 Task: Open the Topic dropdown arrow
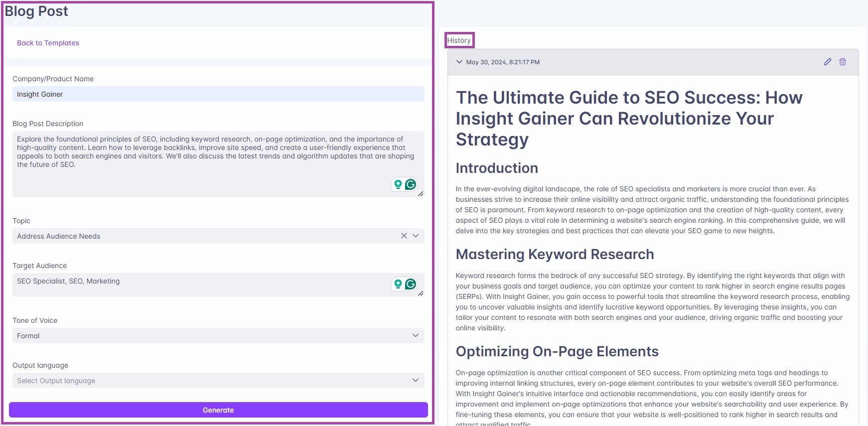pyautogui.click(x=416, y=236)
